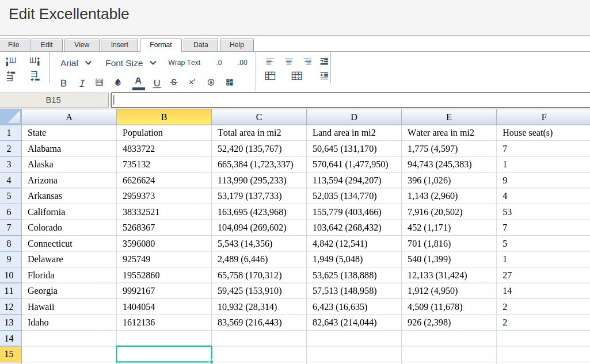Select the California cell in column A
The height and width of the screenshot is (364, 590).
pos(69,212)
